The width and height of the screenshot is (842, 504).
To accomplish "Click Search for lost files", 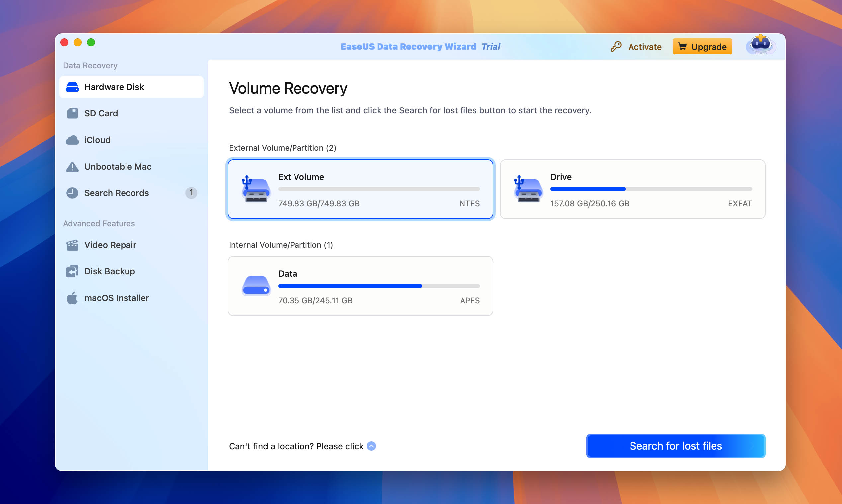I will [x=676, y=446].
